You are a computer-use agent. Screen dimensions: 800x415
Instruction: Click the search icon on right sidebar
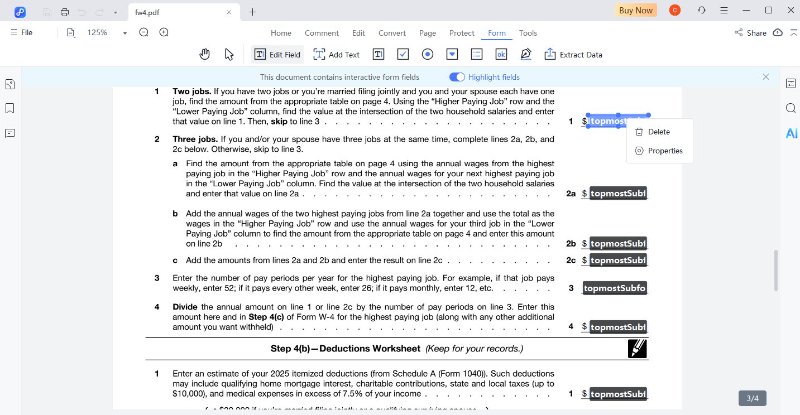pos(791,108)
